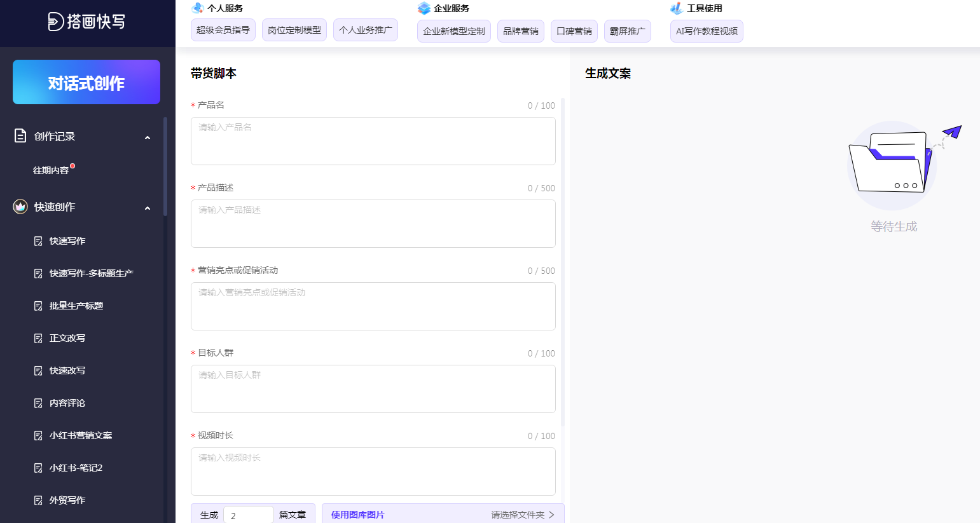
Task: Click the 内容评论 sidebar icon
Action: point(39,403)
